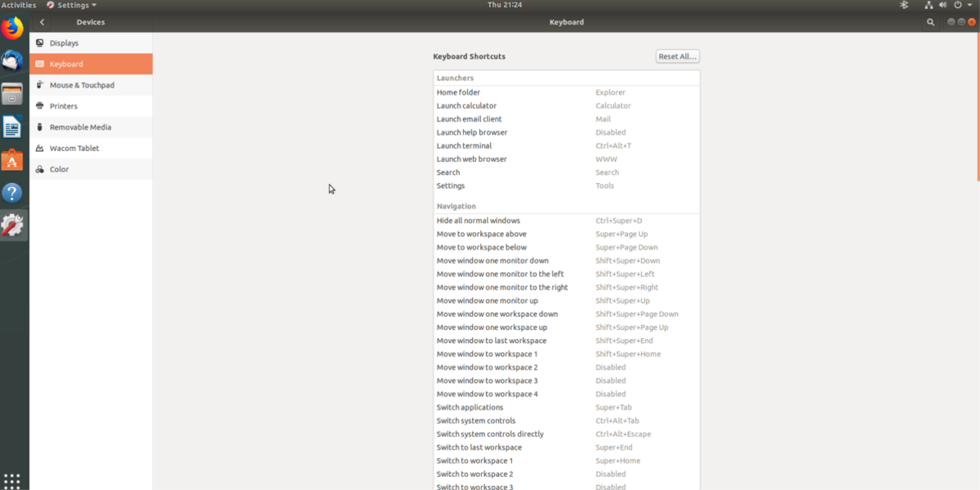Click the vertical scrollbar at right edge

point(978,106)
